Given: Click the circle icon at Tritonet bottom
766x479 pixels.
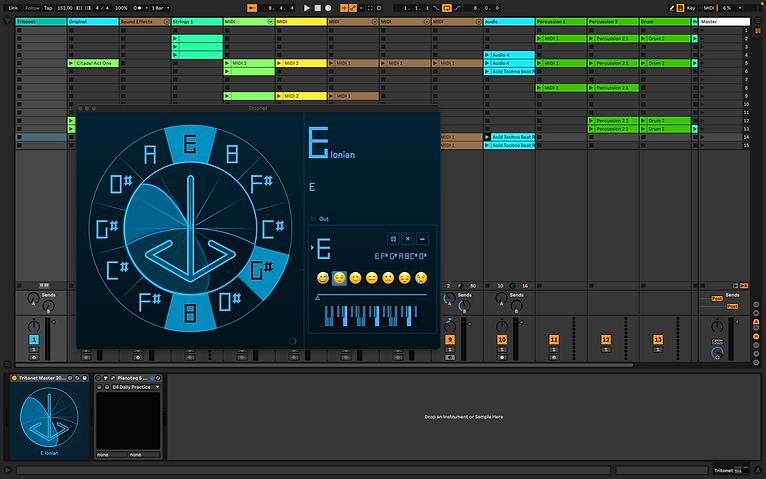Looking at the screenshot, I should pos(292,341).
